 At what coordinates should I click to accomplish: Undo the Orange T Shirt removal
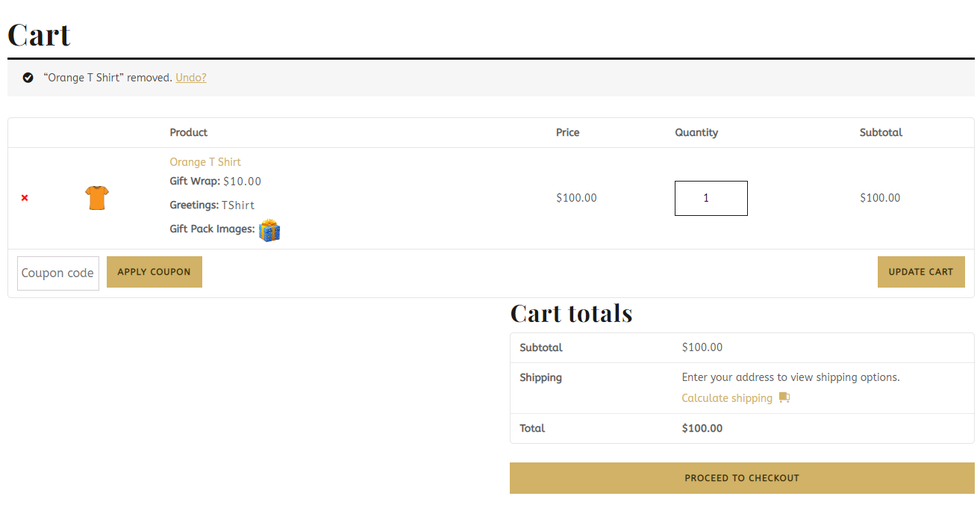click(191, 78)
